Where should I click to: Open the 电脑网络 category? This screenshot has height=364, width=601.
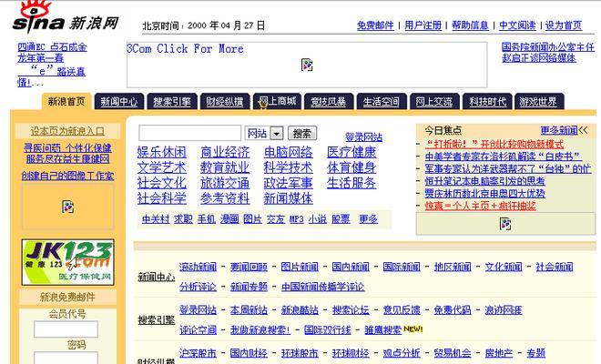pyautogui.click(x=289, y=152)
